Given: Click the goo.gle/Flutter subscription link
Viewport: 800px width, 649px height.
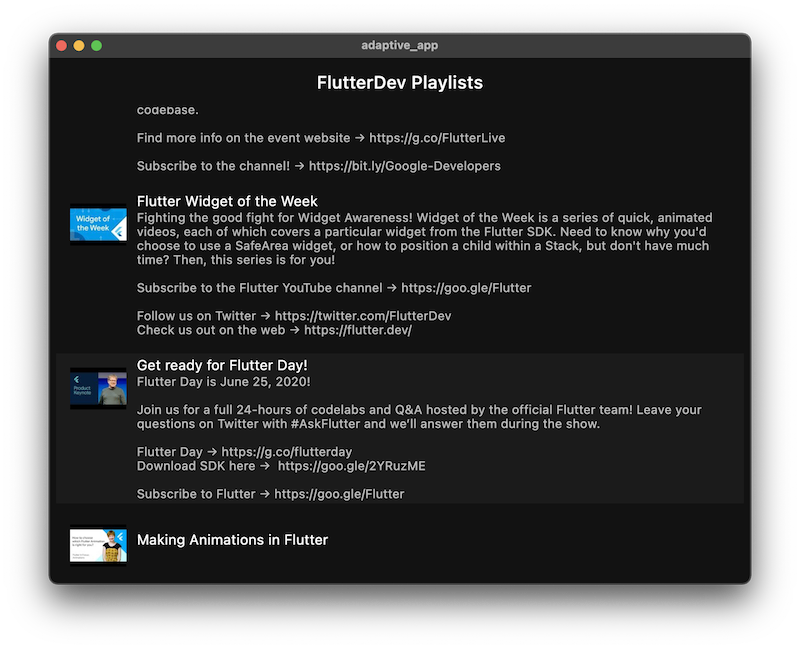Looking at the screenshot, I should (466, 287).
